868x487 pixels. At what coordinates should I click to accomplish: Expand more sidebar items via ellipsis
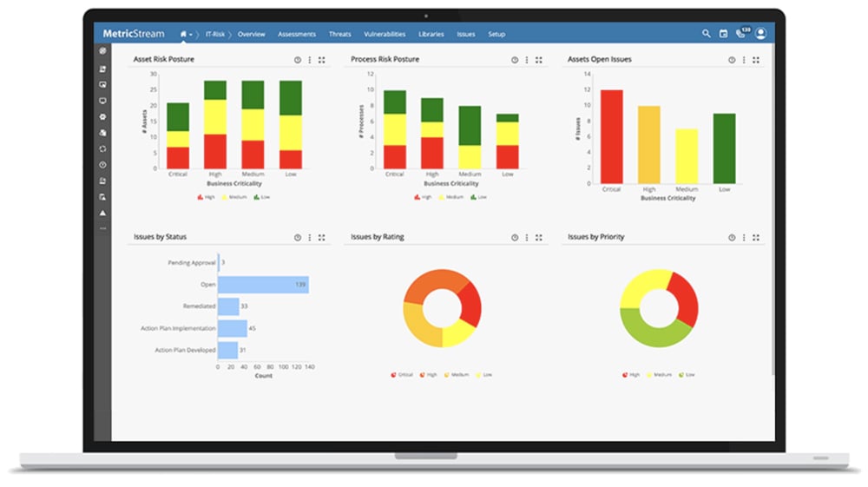102,228
